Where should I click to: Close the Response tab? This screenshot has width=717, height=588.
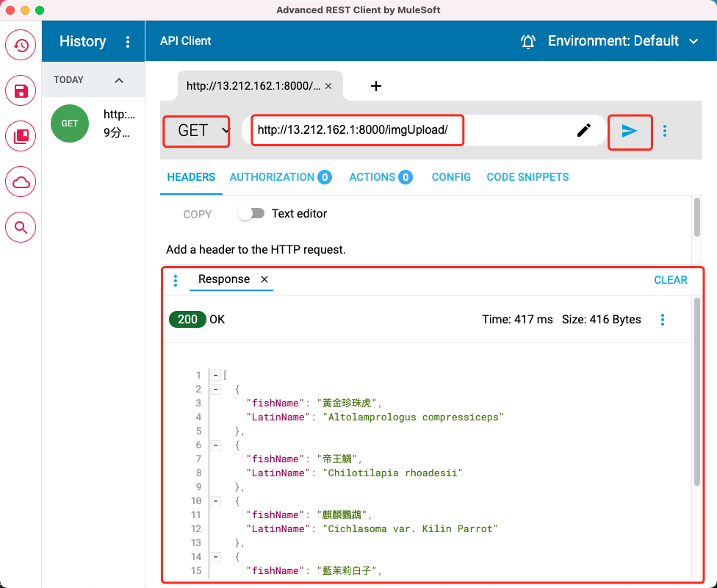click(264, 279)
